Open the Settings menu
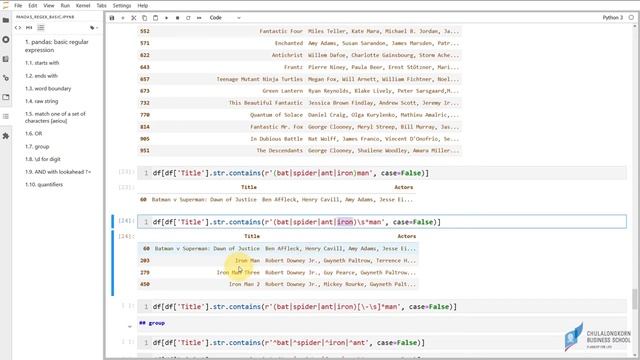Screen dimensions: 640x360 tap(122, 6)
